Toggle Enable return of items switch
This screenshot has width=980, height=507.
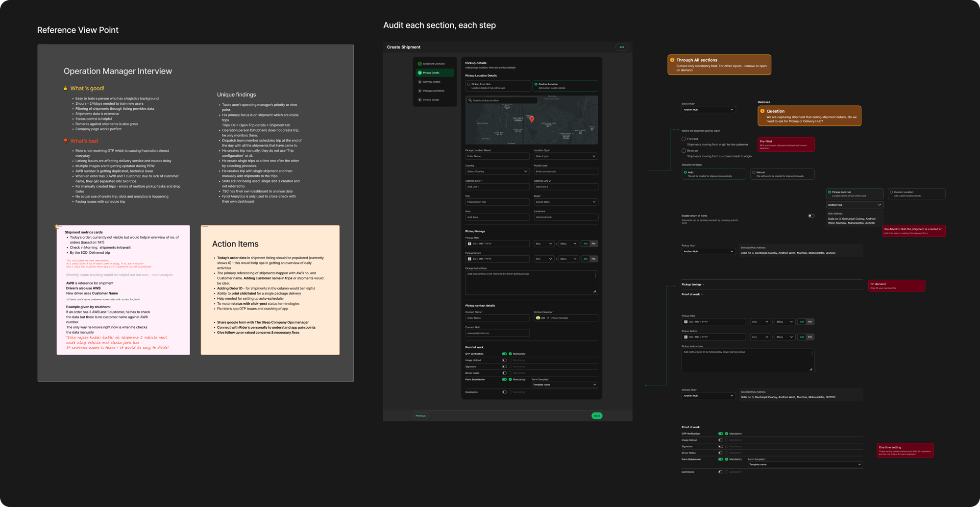point(811,216)
